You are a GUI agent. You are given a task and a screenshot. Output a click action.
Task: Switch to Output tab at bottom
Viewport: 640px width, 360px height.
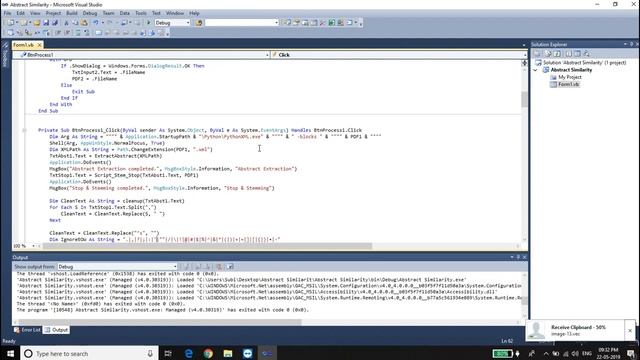[x=56, y=330]
